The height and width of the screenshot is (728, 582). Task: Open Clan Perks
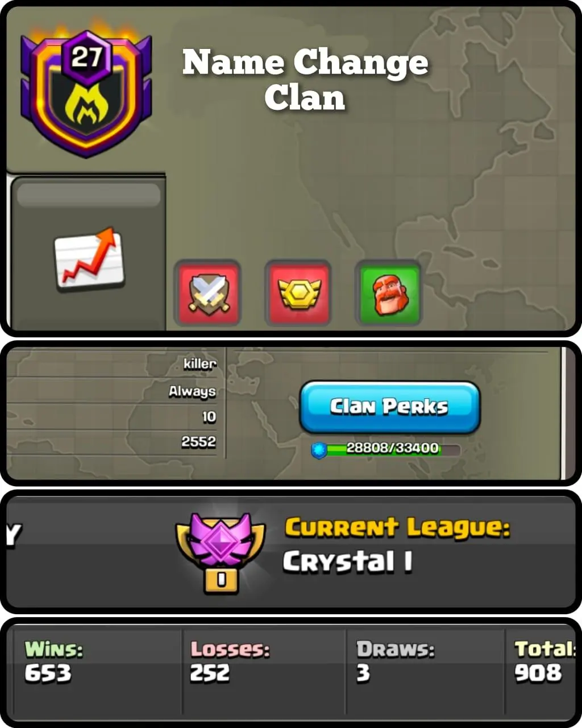tap(390, 407)
